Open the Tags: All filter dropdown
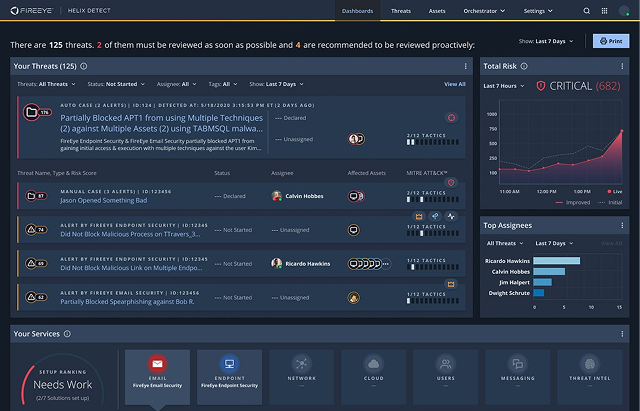 coord(223,84)
